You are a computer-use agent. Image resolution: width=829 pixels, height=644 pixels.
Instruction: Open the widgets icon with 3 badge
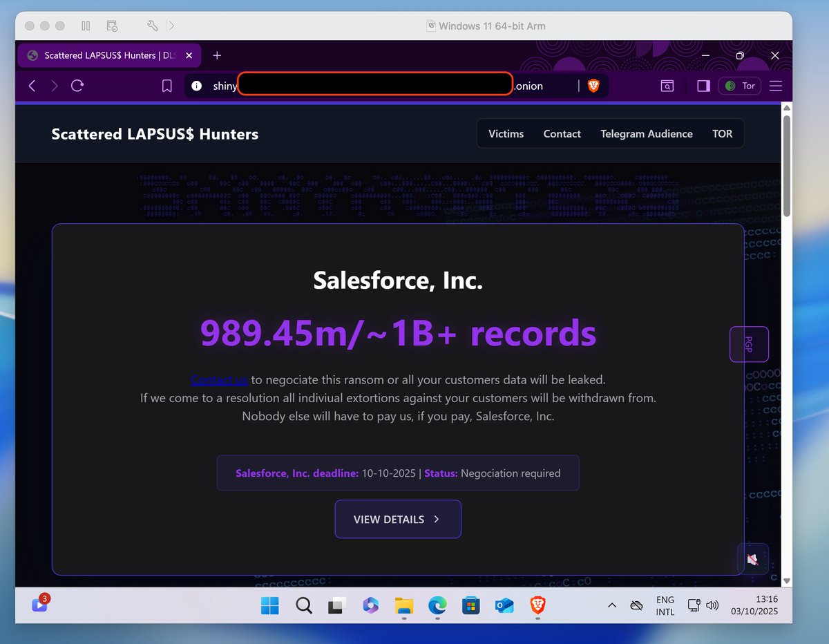pyautogui.click(x=40, y=605)
